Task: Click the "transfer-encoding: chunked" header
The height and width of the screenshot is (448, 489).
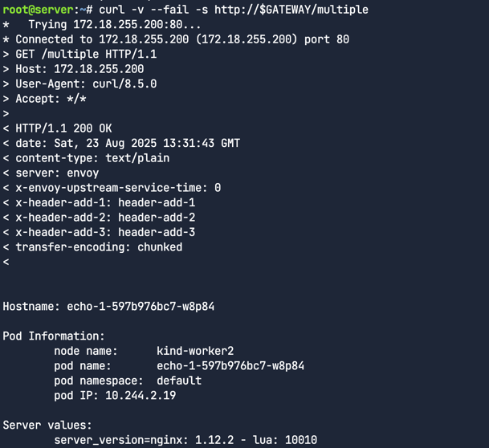Action: point(99,247)
